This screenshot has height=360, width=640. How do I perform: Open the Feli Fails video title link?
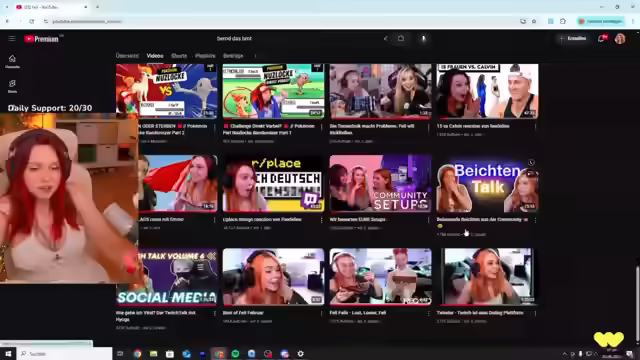(x=358, y=313)
